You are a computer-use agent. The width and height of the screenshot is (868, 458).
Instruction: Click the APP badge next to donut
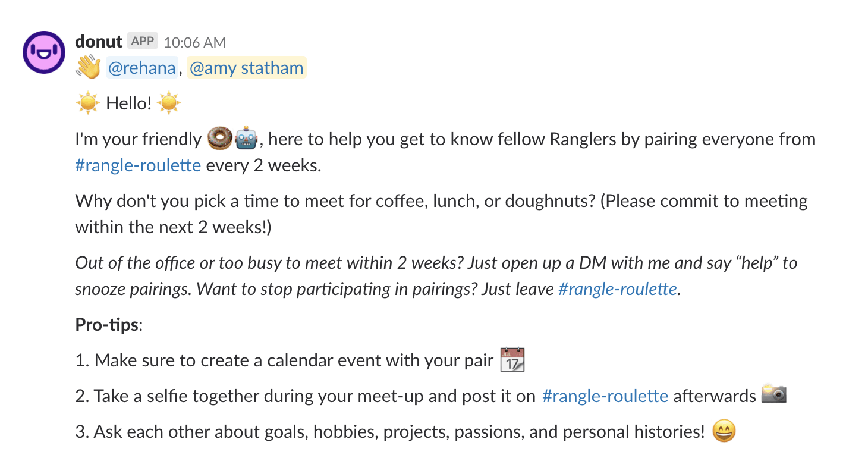click(x=143, y=41)
